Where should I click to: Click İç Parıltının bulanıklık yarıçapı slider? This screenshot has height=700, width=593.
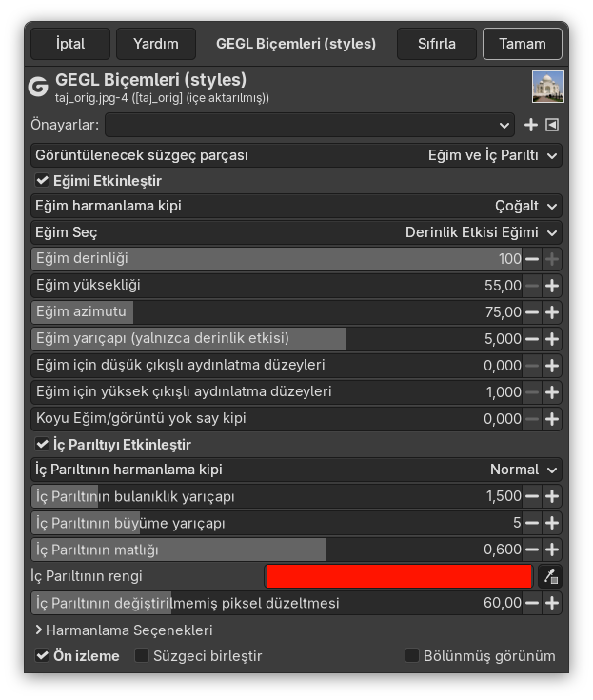(x=277, y=496)
